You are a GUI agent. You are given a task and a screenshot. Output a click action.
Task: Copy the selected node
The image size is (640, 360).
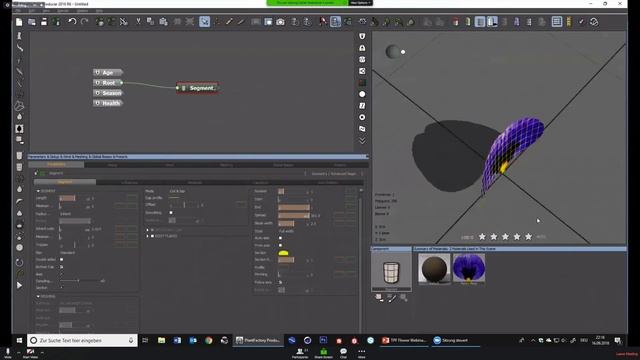pos(150,22)
